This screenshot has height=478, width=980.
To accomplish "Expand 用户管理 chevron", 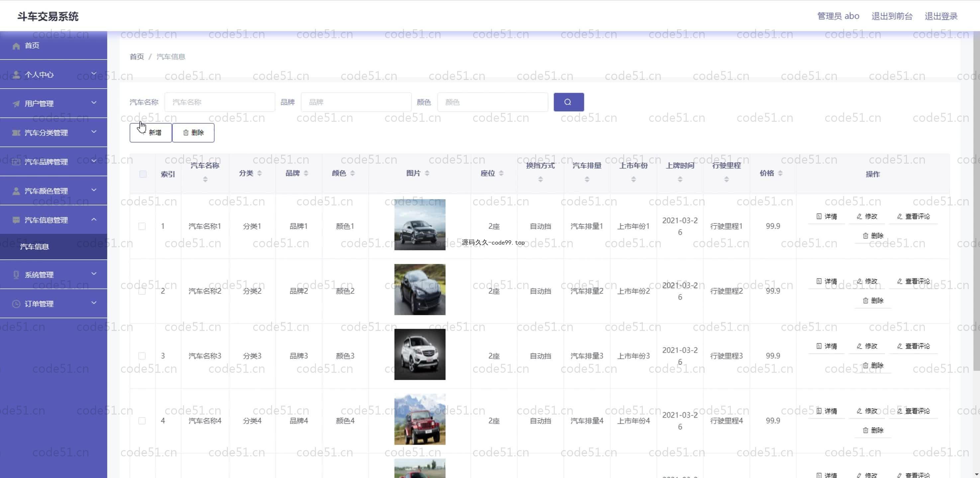I will pyautogui.click(x=94, y=103).
